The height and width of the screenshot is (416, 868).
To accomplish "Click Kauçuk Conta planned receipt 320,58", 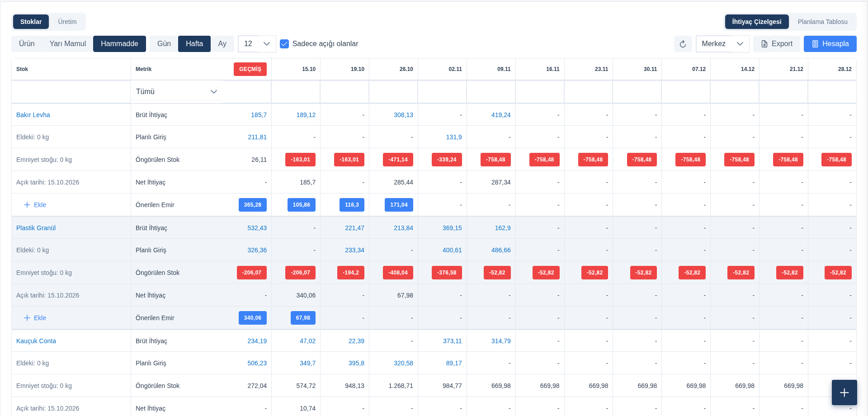I will [403, 363].
